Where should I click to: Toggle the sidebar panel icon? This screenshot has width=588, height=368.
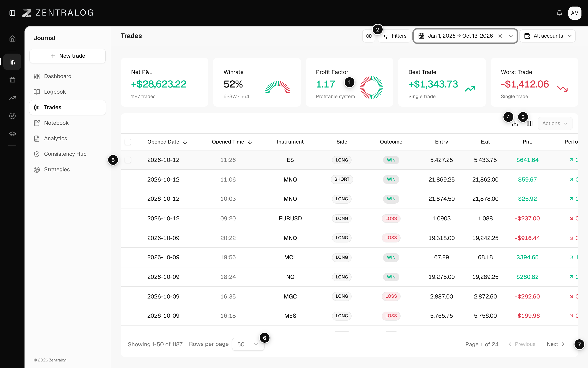coord(12,13)
